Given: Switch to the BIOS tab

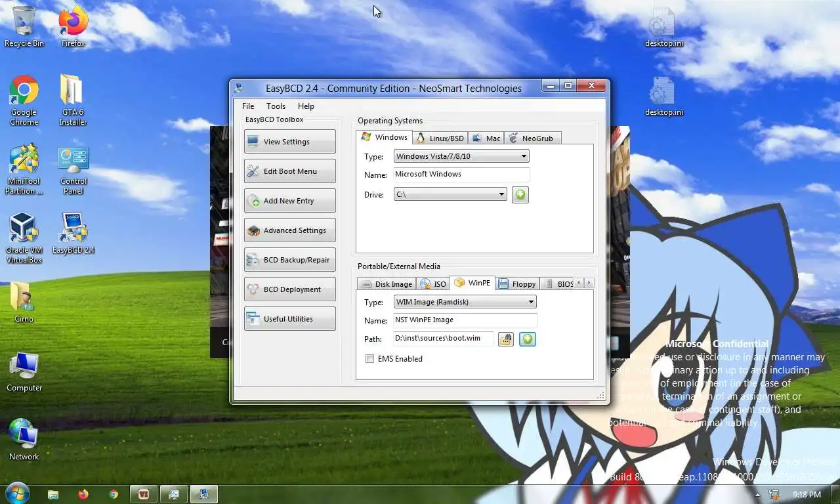Looking at the screenshot, I should pyautogui.click(x=557, y=284).
